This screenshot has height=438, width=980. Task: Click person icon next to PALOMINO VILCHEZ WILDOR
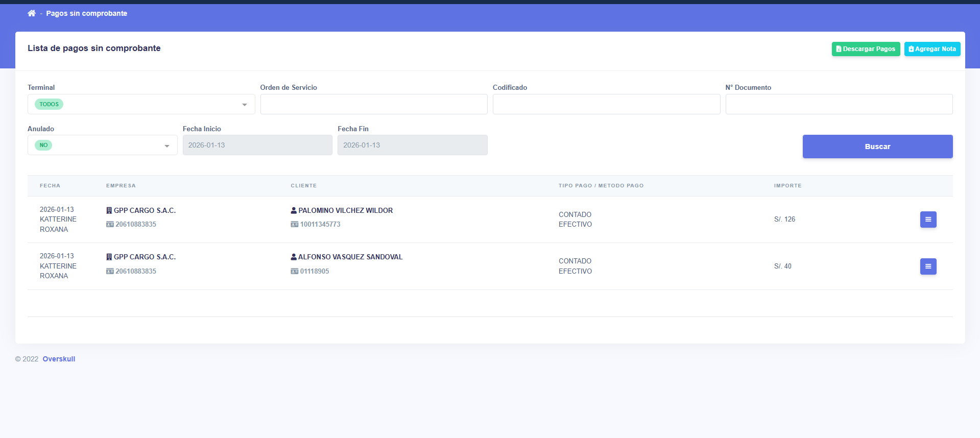point(294,210)
